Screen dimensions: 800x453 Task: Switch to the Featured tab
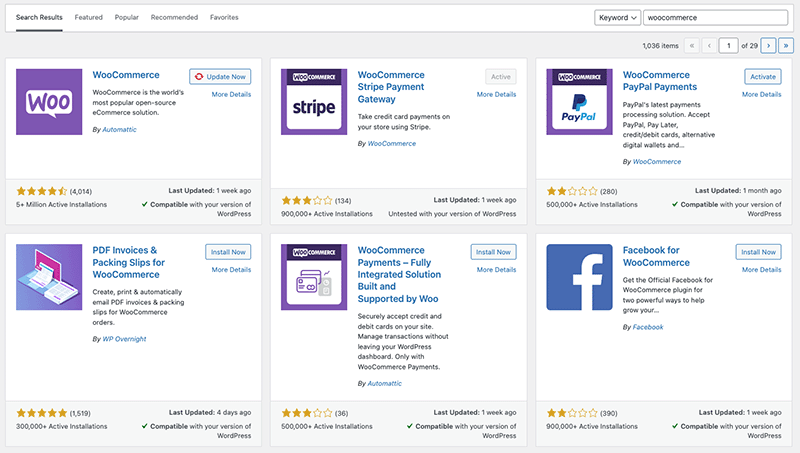[x=88, y=17]
